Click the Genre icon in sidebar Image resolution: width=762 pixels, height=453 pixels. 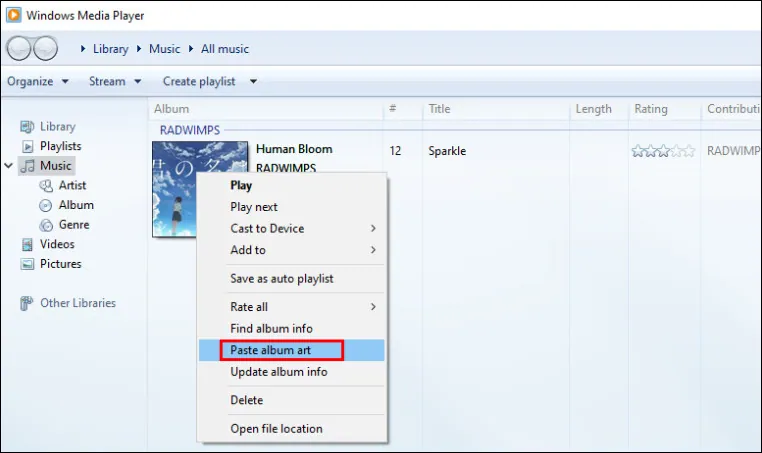pyautogui.click(x=46, y=225)
